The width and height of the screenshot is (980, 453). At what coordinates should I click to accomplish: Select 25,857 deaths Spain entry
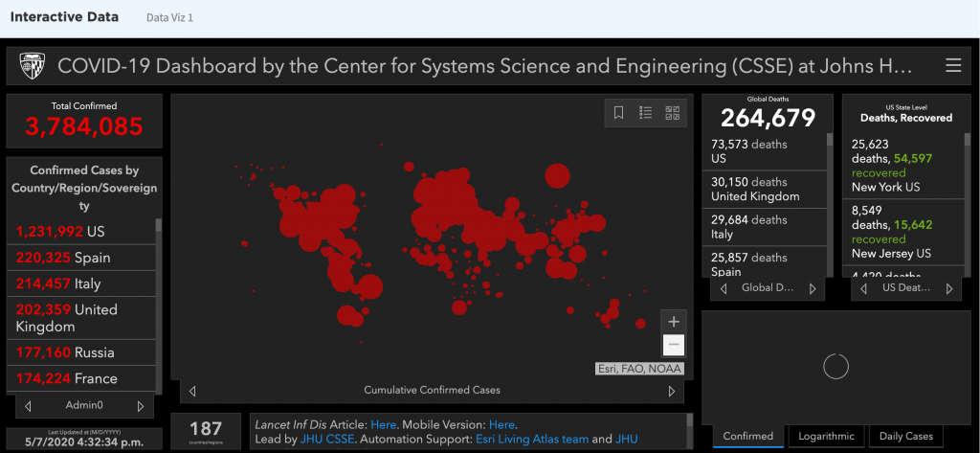[765, 262]
